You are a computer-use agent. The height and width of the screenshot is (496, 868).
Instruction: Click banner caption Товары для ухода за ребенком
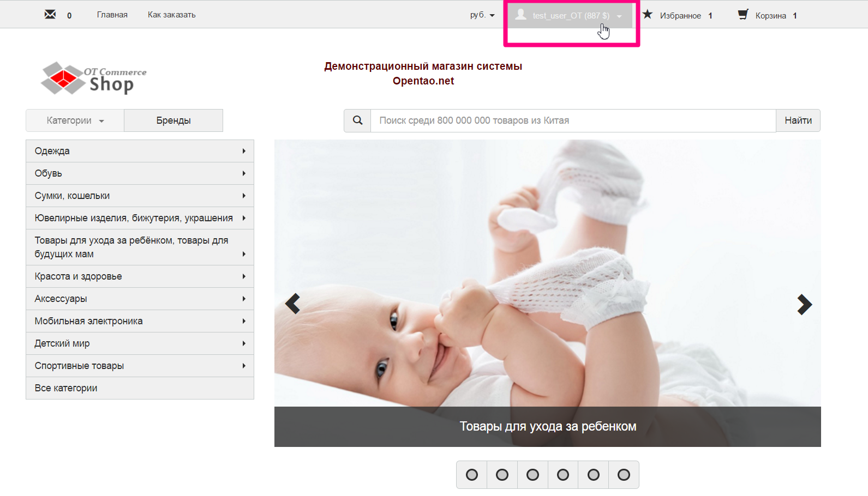[548, 426]
